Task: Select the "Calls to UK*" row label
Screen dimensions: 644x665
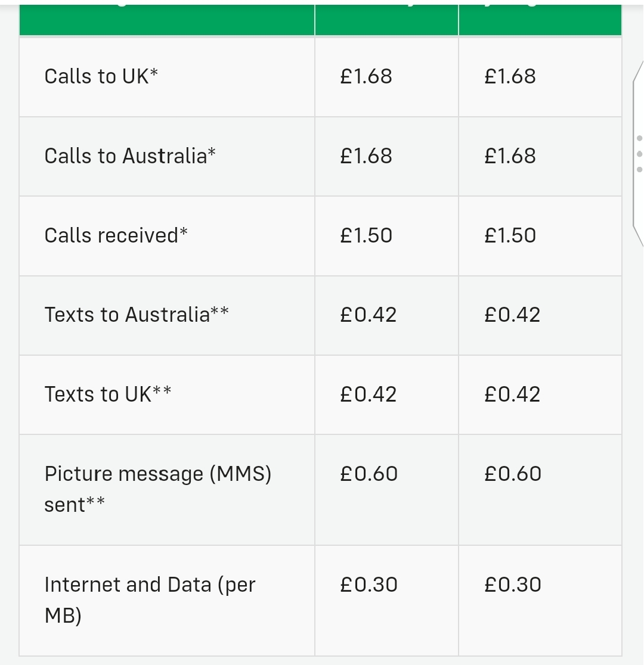Action: point(101,77)
